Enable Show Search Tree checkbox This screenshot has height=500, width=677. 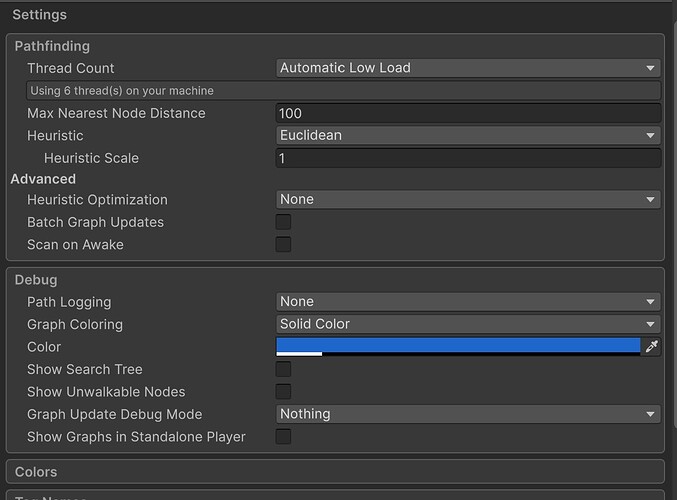click(284, 370)
